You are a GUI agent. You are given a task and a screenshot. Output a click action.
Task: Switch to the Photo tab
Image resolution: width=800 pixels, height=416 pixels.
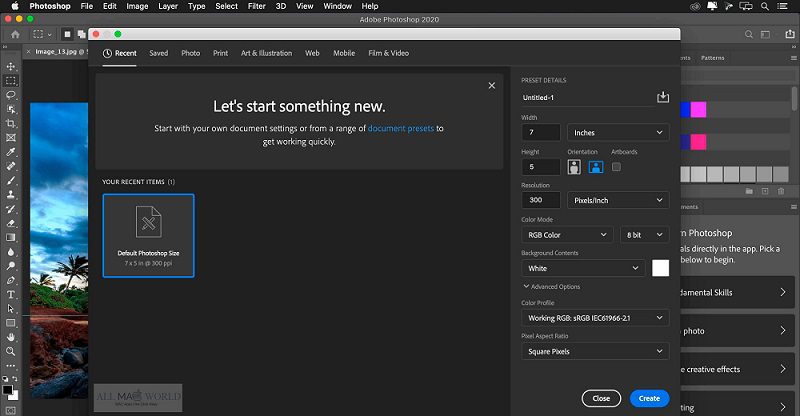[190, 53]
